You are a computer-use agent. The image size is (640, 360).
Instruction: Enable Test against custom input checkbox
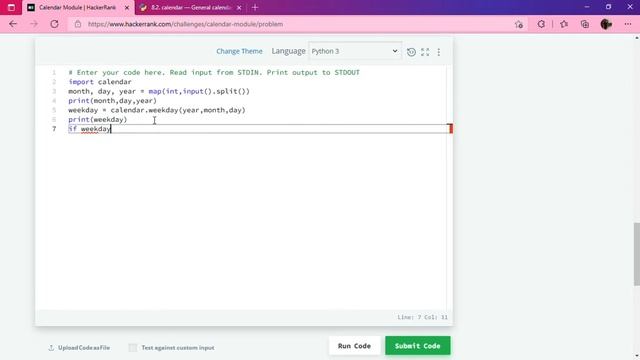click(x=133, y=348)
